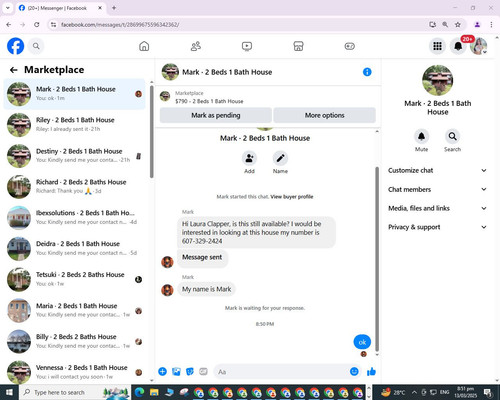Image resolution: width=500 pixels, height=400 pixels.
Task: Add people to the chat
Action: pos(249,158)
